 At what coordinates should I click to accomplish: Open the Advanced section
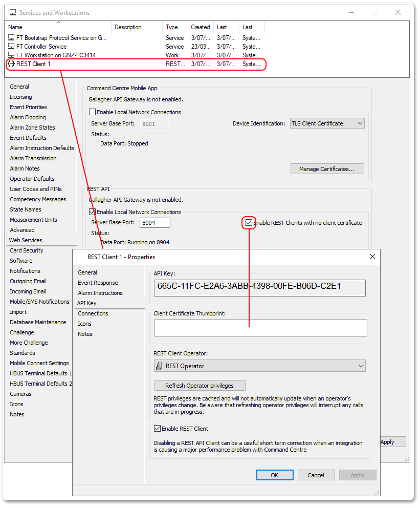(x=22, y=230)
